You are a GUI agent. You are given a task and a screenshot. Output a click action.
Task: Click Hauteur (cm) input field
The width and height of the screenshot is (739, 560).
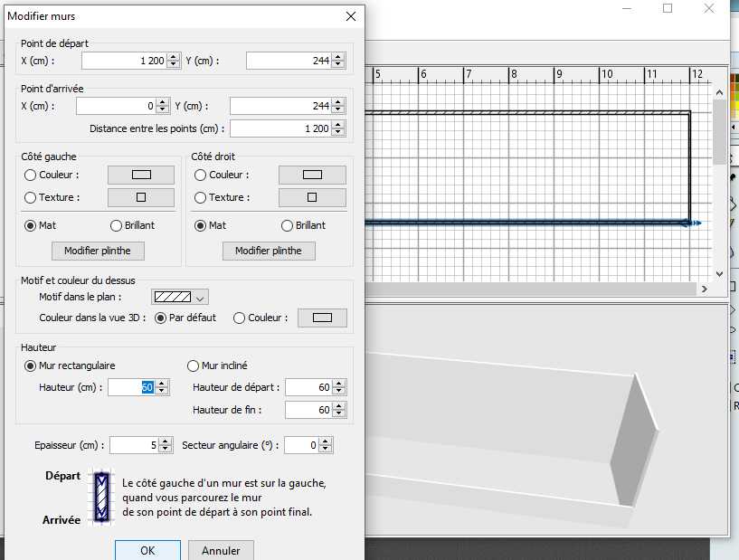pos(132,387)
